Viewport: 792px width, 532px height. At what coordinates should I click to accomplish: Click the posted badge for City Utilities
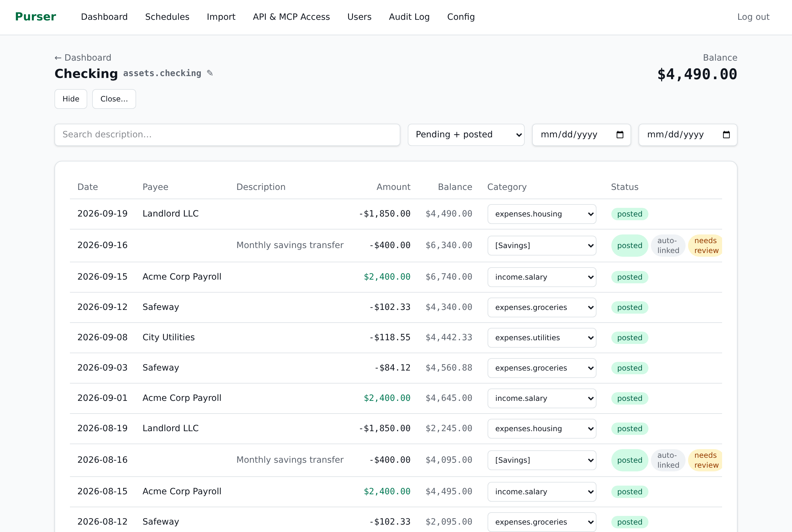(630, 337)
